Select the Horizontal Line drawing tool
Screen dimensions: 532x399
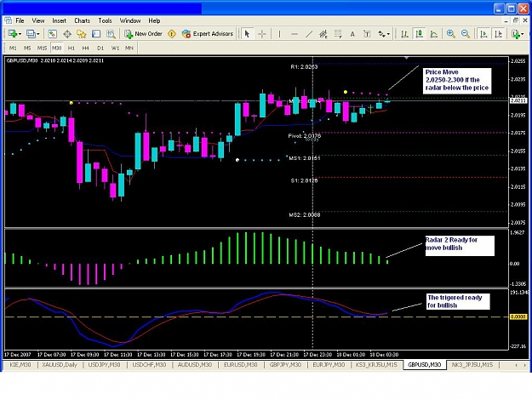click(295, 34)
